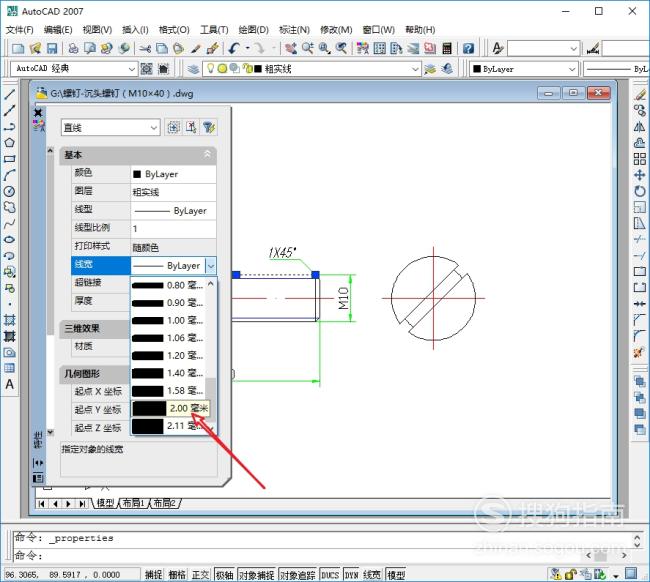Select the Hatch tool
The image size is (650, 582).
(x=10, y=320)
